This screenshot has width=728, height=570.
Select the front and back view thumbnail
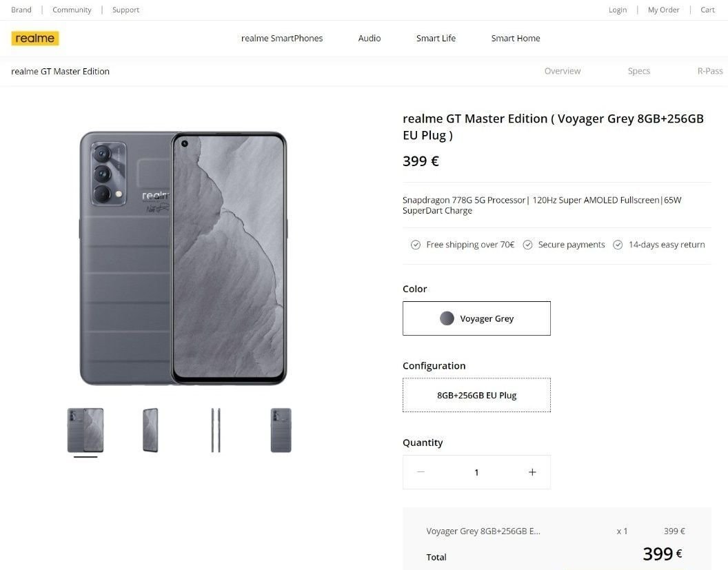click(x=85, y=430)
